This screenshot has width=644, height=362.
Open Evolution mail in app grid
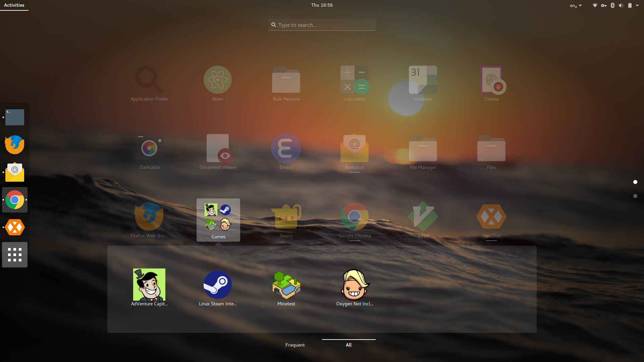point(355,152)
